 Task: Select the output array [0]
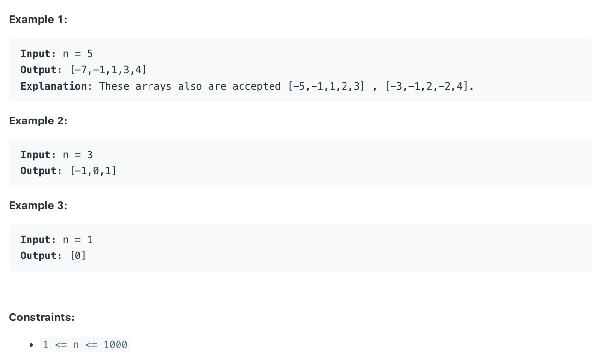[x=78, y=256]
